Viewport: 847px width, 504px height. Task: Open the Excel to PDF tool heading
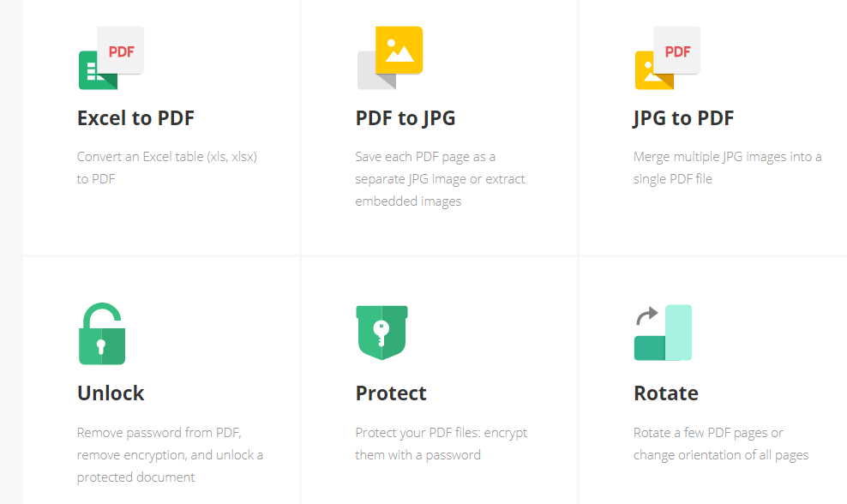[135, 118]
